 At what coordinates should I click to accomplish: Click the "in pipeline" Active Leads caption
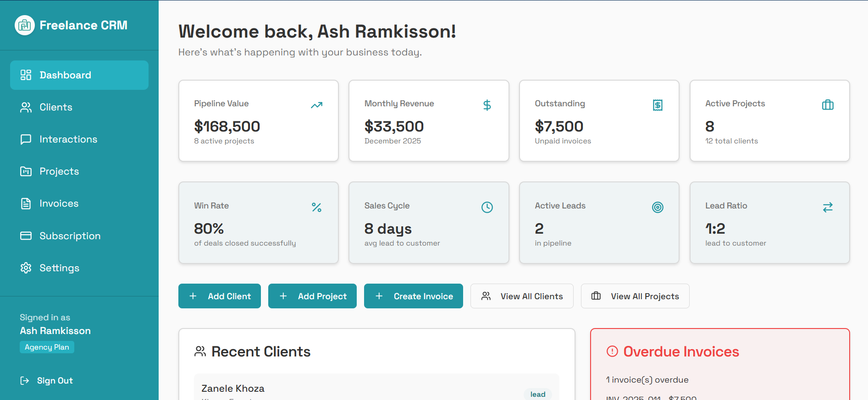tap(553, 243)
